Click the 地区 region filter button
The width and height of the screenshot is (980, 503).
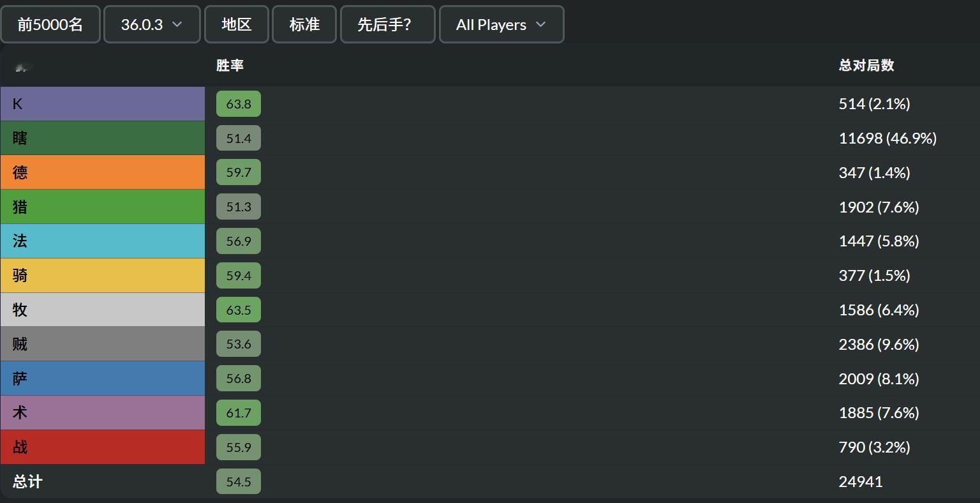click(x=237, y=24)
